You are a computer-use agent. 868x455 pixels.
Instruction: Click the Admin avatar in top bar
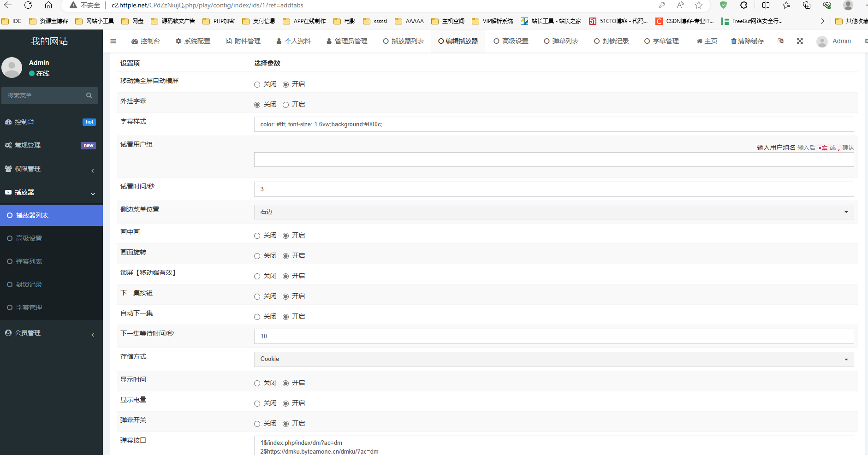pos(822,41)
